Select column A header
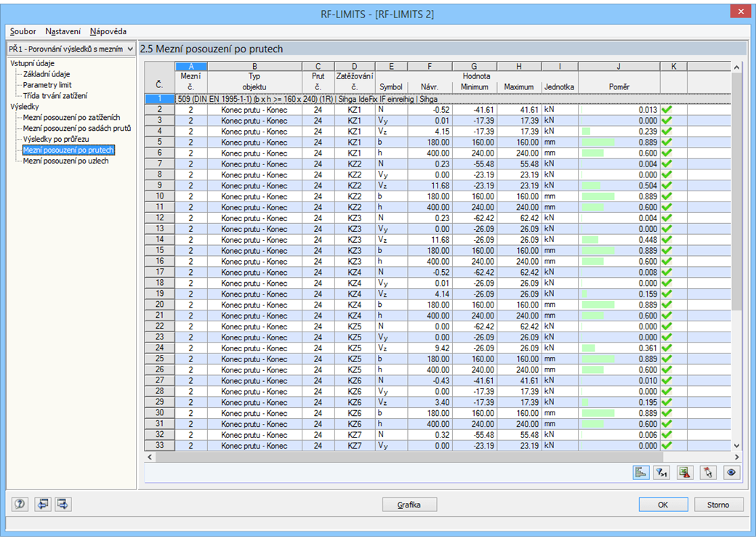The height and width of the screenshot is (541, 756). 191,67
